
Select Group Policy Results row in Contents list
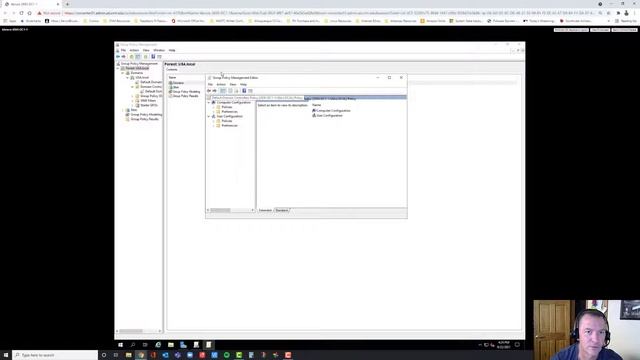click(x=184, y=96)
